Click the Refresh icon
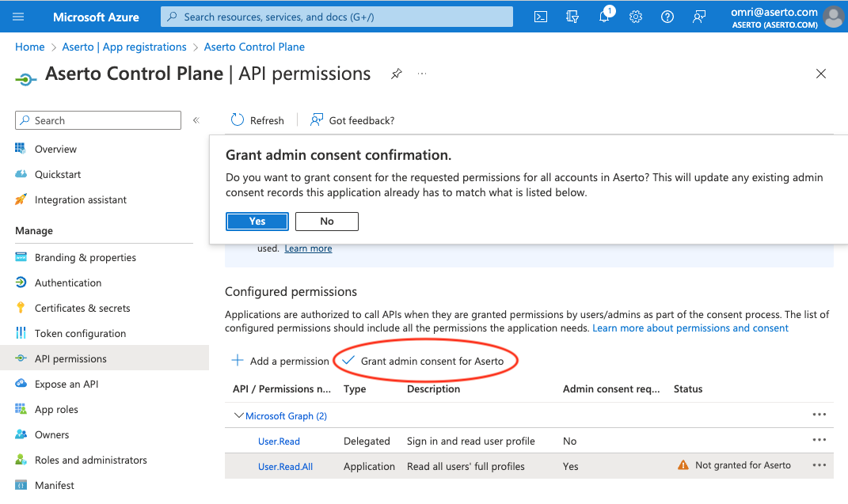Viewport: 848px width, 504px height. point(238,120)
